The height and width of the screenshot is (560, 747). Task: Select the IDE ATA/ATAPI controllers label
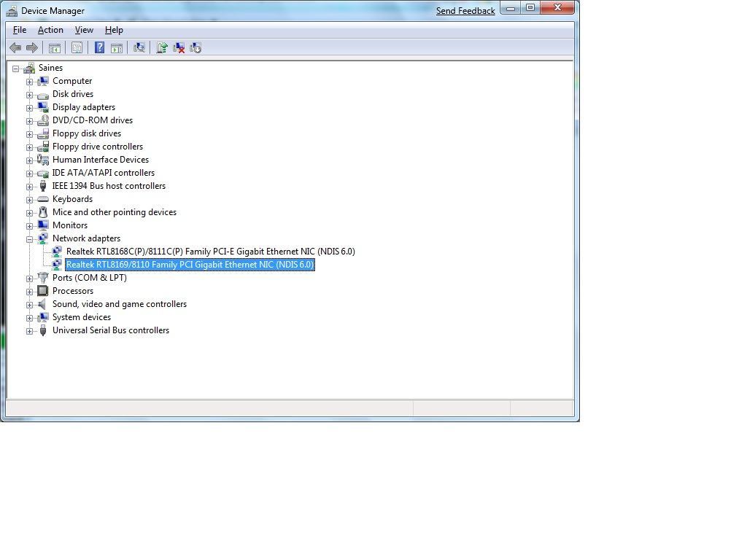tap(104, 173)
